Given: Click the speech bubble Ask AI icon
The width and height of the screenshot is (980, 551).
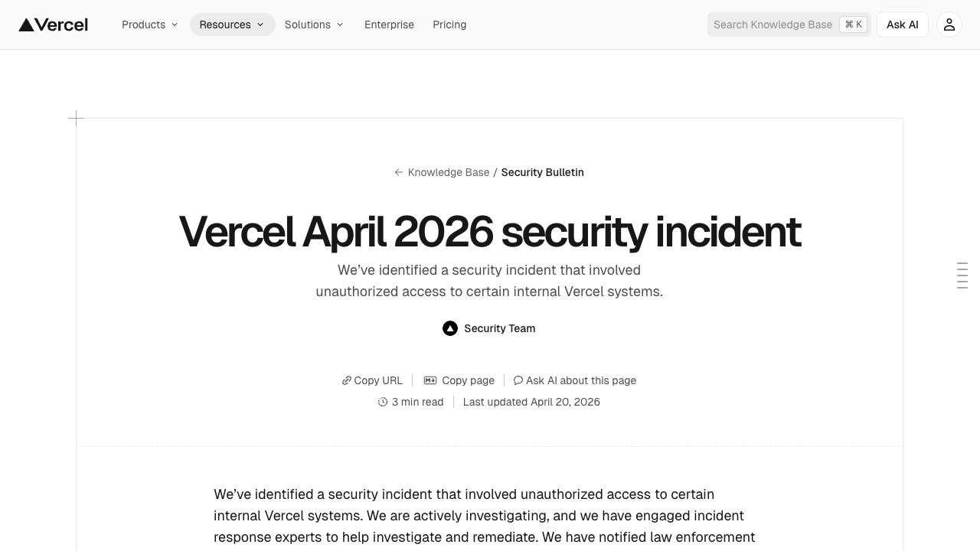Looking at the screenshot, I should 518,380.
